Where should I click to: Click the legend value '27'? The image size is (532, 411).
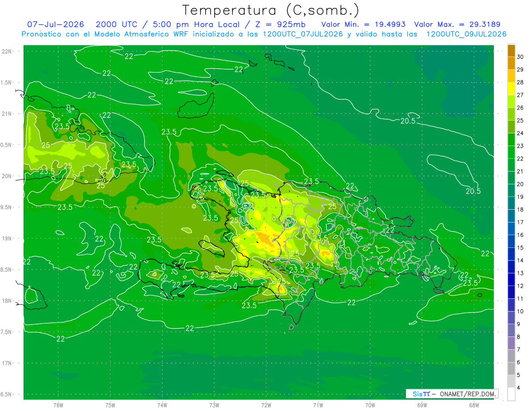520,95
